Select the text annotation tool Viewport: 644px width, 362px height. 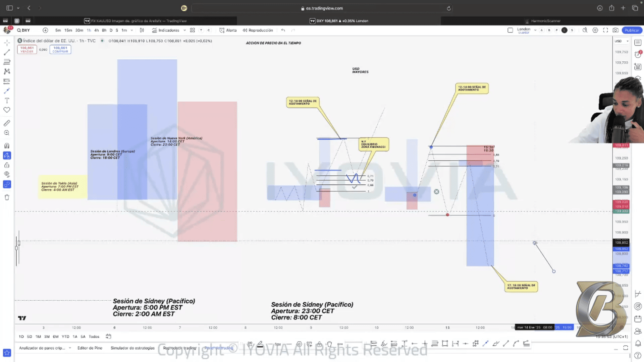pyautogui.click(x=7, y=100)
